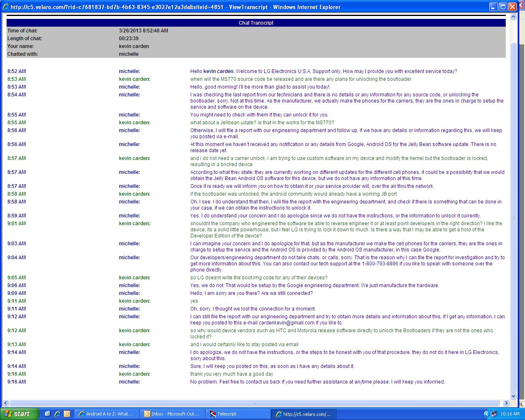
Task: Click horizontal scrollbar right arrow
Action: pyautogui.click(x=506, y=403)
